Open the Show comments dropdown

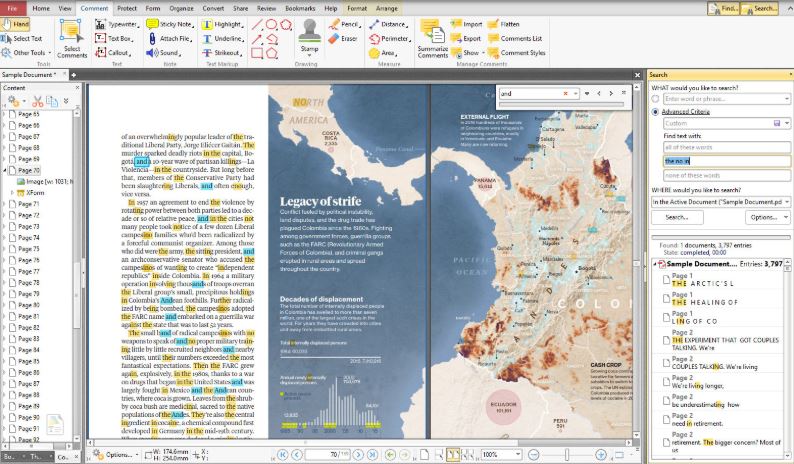483,53
